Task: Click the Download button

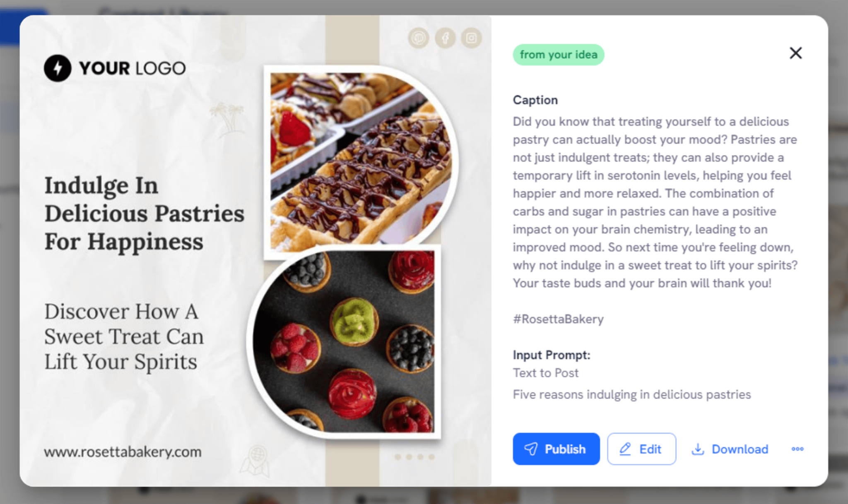Action: 729,449
